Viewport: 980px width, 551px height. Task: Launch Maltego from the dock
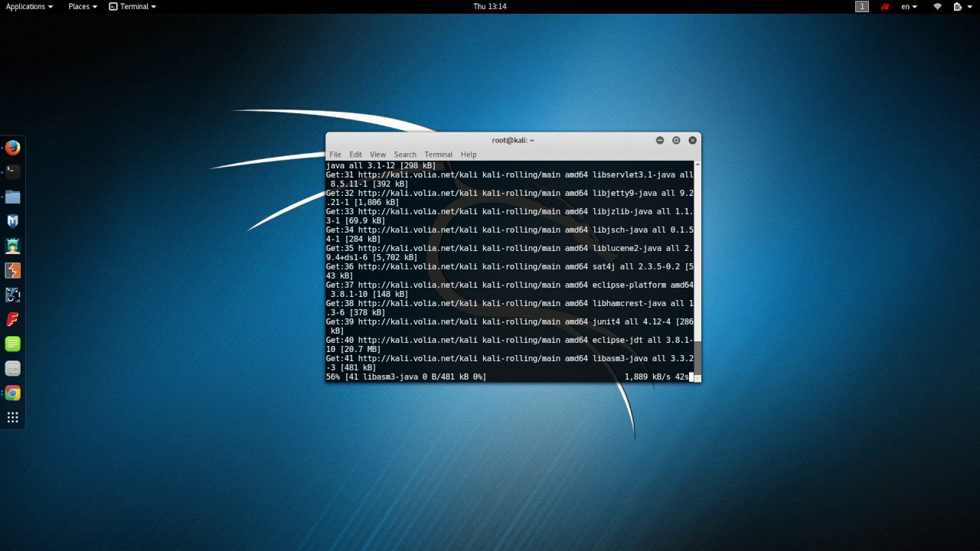coord(12,295)
